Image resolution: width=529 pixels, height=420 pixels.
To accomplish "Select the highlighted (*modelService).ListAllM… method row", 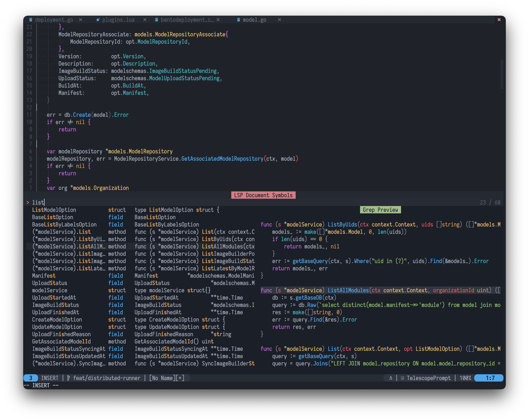I will pos(141,246).
